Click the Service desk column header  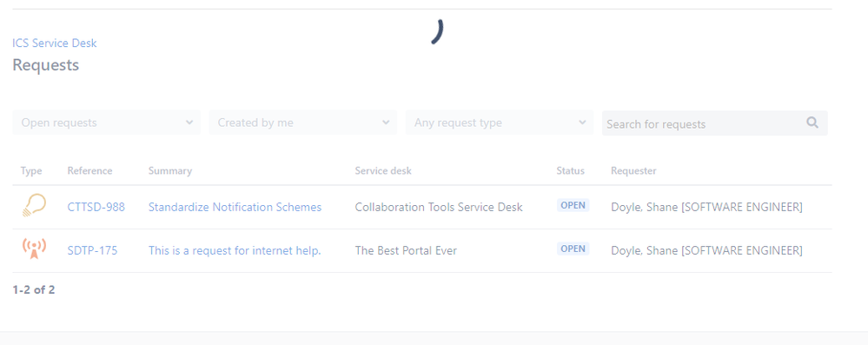[383, 170]
